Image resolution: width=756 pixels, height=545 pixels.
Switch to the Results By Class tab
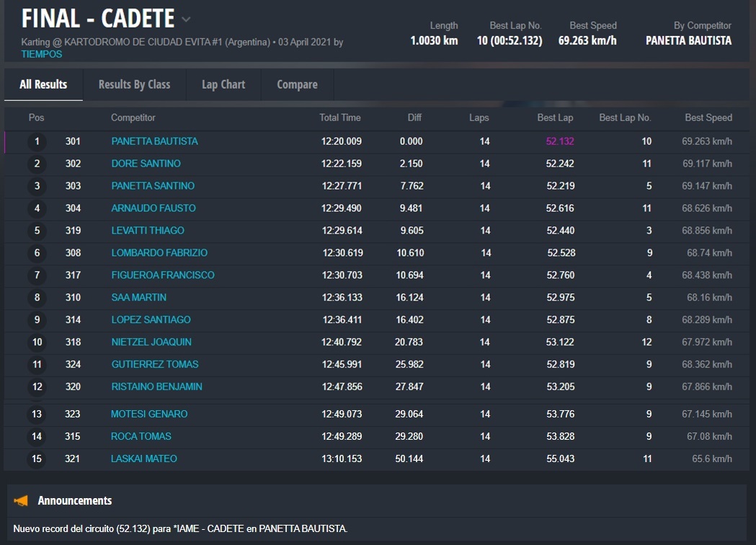[134, 84]
